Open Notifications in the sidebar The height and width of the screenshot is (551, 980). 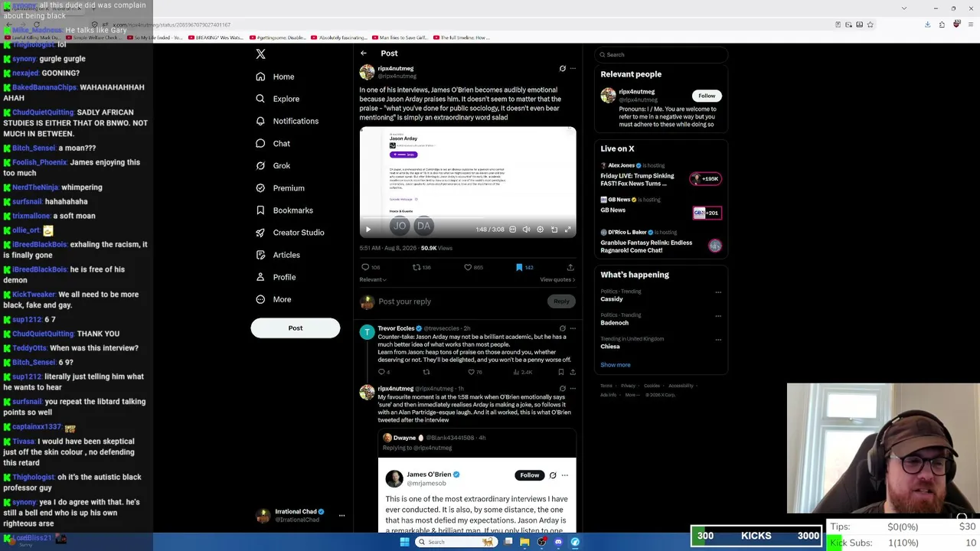pyautogui.click(x=287, y=121)
